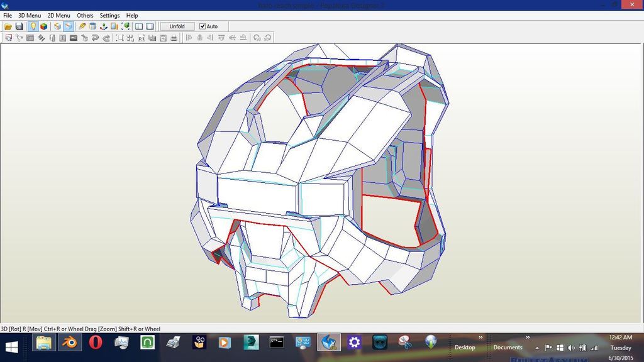Click the anchor-shaped orientation icon

104,26
